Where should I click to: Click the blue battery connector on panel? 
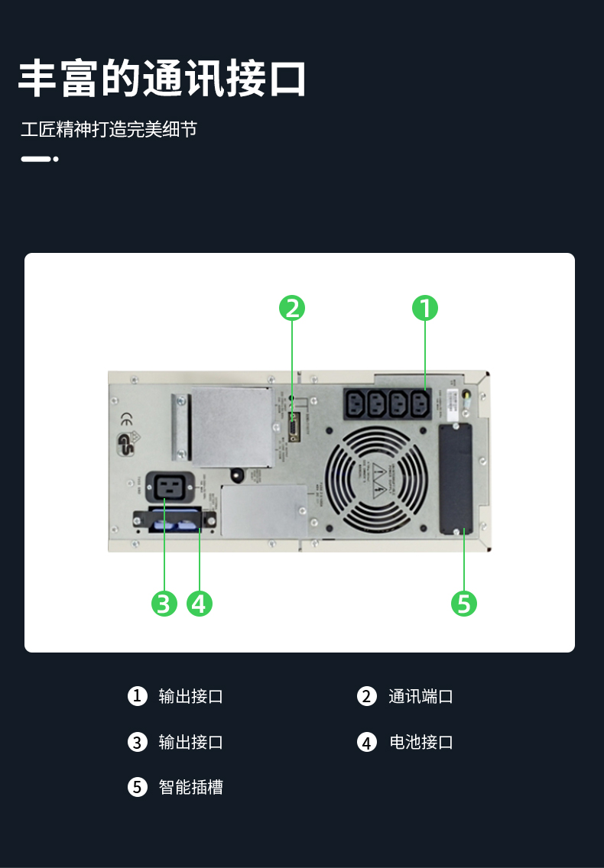175,521
